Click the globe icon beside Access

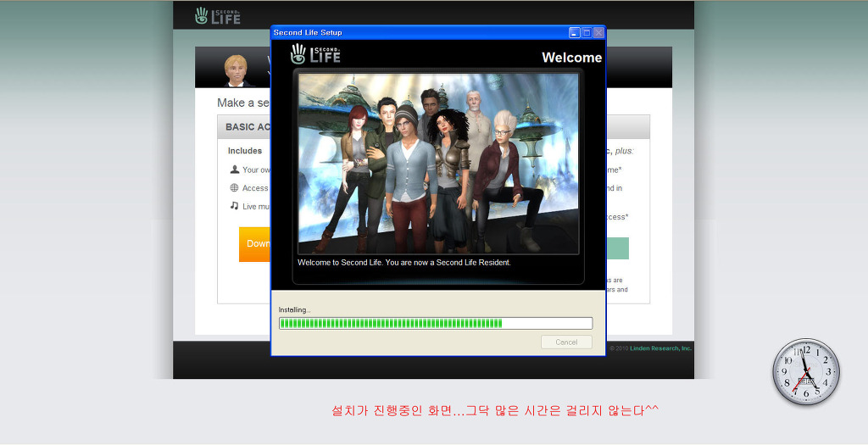[235, 188]
